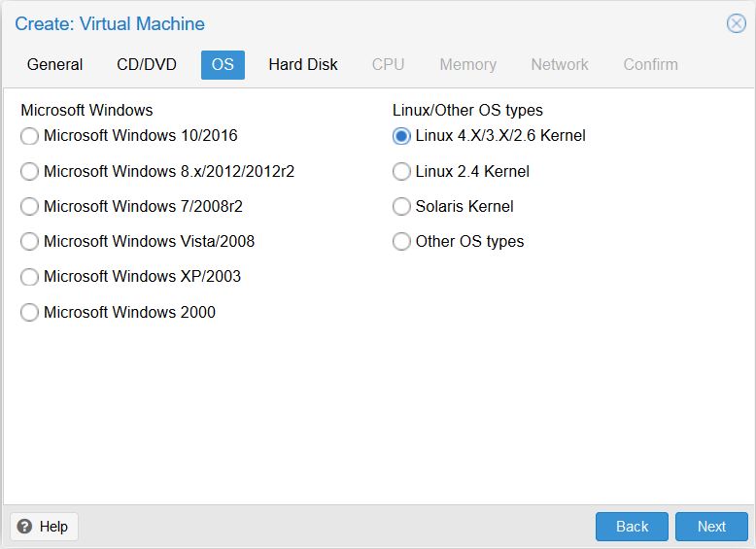This screenshot has height=549, width=756.
Task: Select Microsoft Windows 2000
Action: coord(29,312)
